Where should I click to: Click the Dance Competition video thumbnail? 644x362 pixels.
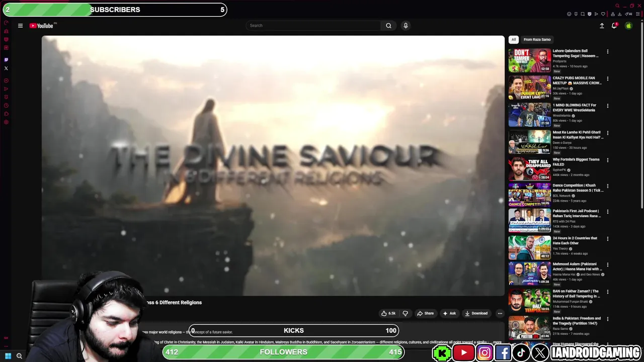point(529,195)
